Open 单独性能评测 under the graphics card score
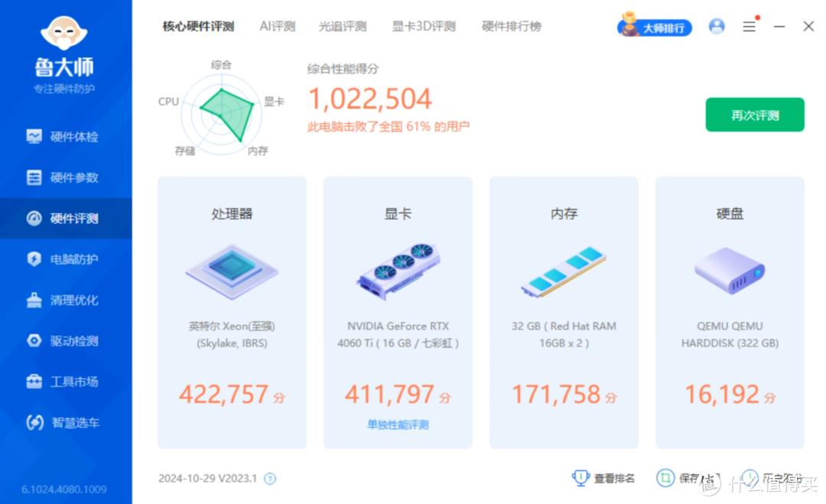Image resolution: width=826 pixels, height=504 pixels. pos(397,423)
